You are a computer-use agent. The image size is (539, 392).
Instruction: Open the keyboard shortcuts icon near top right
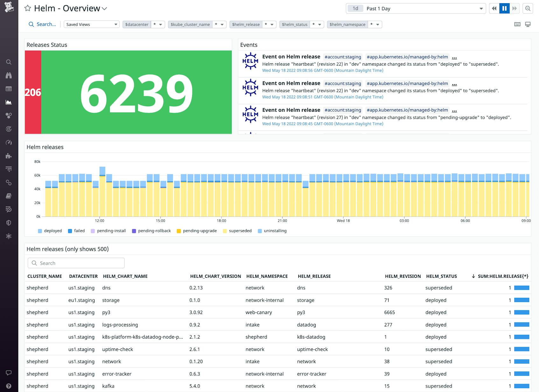point(517,24)
